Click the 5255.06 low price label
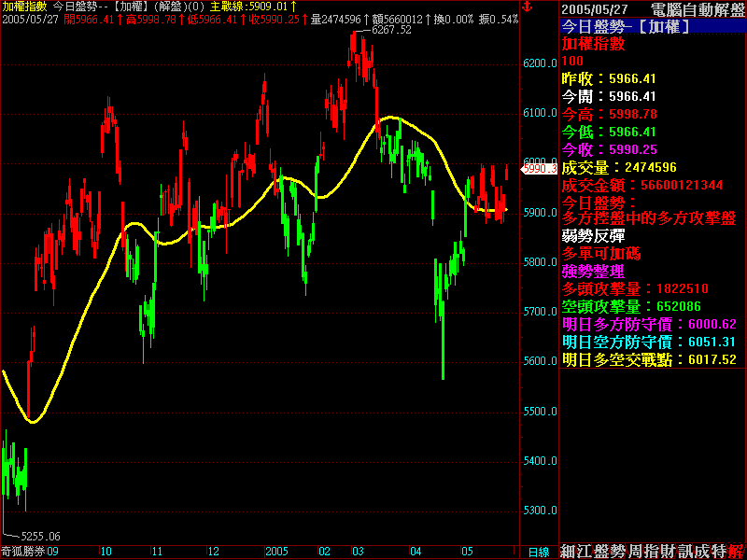Viewport: 747px width, 560px height. 40,536
